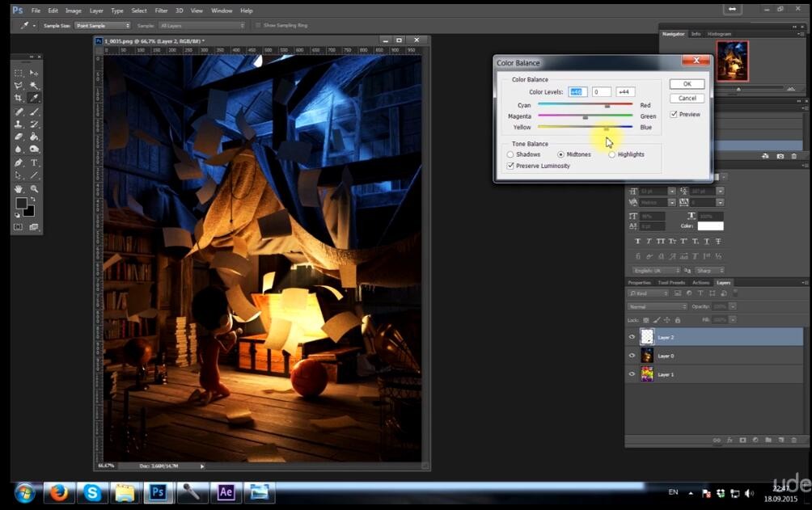Select the Eraser tool
The image size is (812, 510).
point(19,137)
